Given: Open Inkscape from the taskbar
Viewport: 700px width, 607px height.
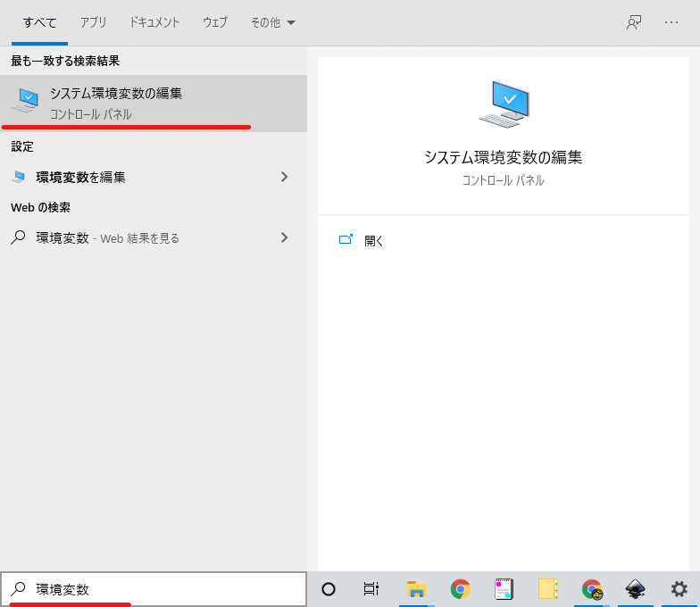Looking at the screenshot, I should 636,589.
